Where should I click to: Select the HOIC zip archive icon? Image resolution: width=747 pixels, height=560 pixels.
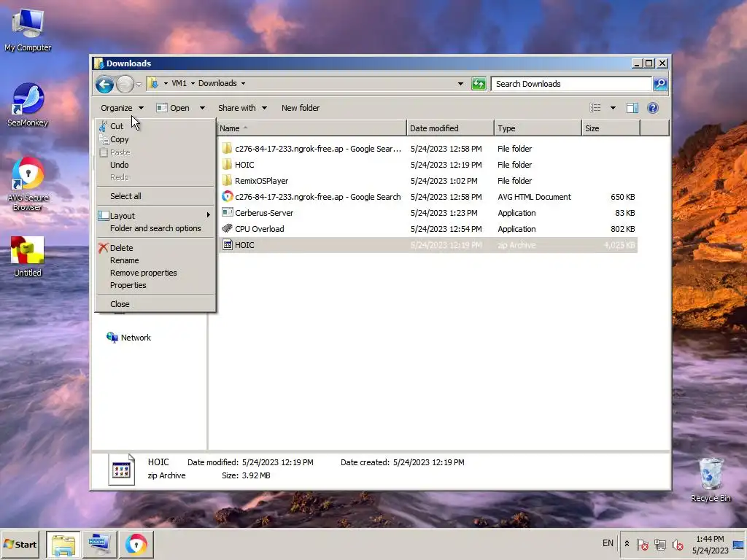[228, 245]
